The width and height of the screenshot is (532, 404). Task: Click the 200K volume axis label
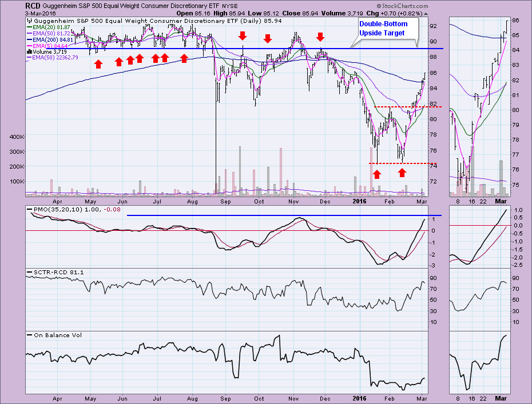[17, 166]
